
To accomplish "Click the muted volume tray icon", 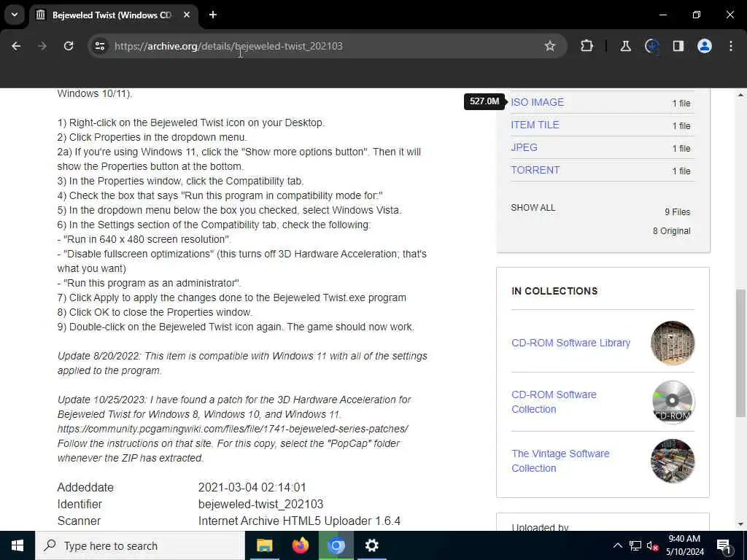I will click(x=653, y=545).
